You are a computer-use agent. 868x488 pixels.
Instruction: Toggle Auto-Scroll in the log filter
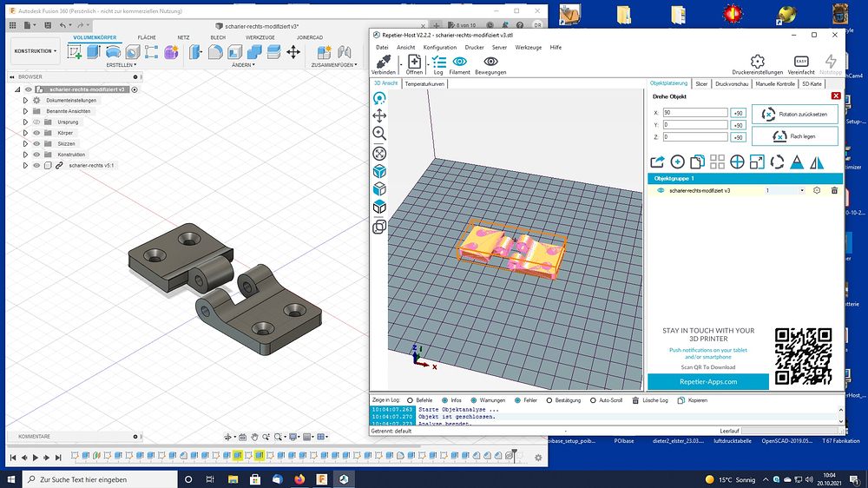[x=593, y=400]
